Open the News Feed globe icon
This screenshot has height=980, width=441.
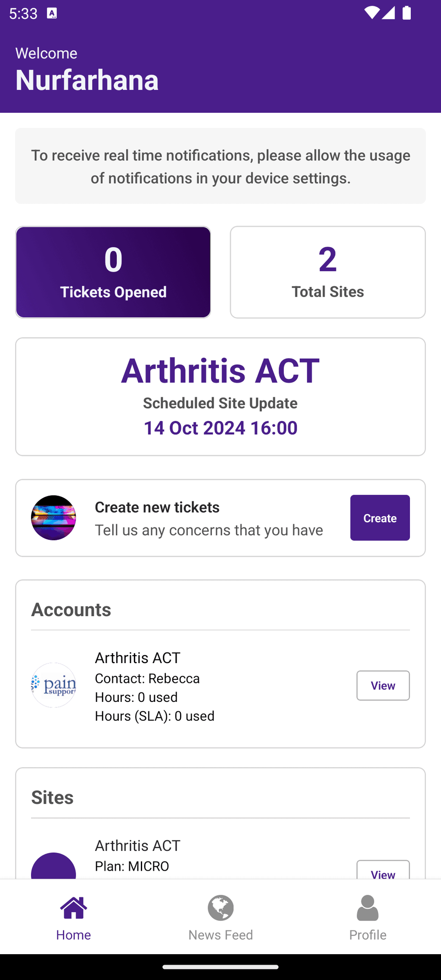[x=220, y=908]
